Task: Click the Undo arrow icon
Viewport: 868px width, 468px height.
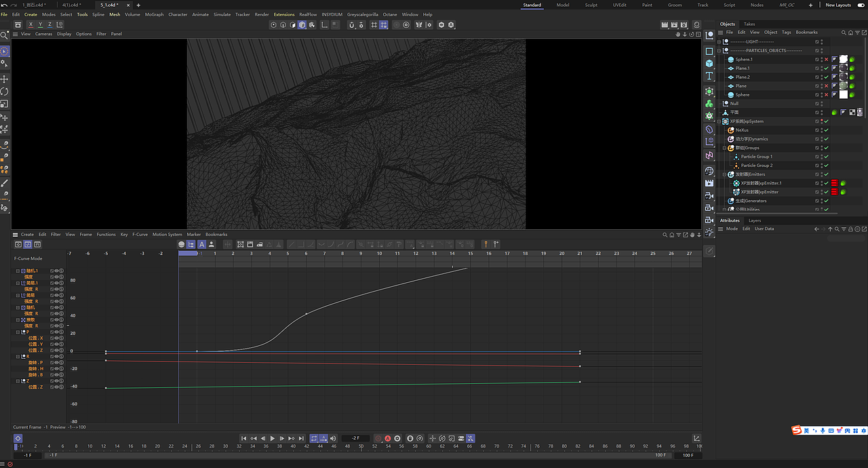Action: [x=3, y=5]
